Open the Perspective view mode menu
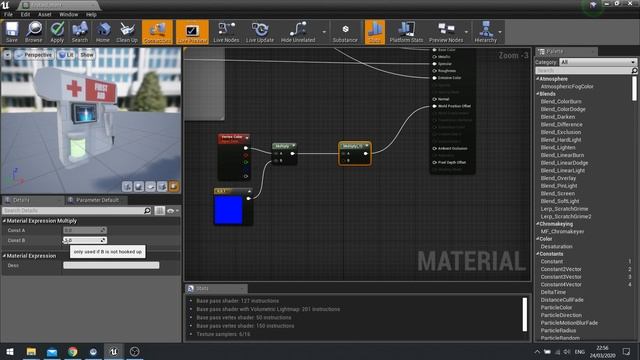The height and width of the screenshot is (360, 640). tap(34, 55)
